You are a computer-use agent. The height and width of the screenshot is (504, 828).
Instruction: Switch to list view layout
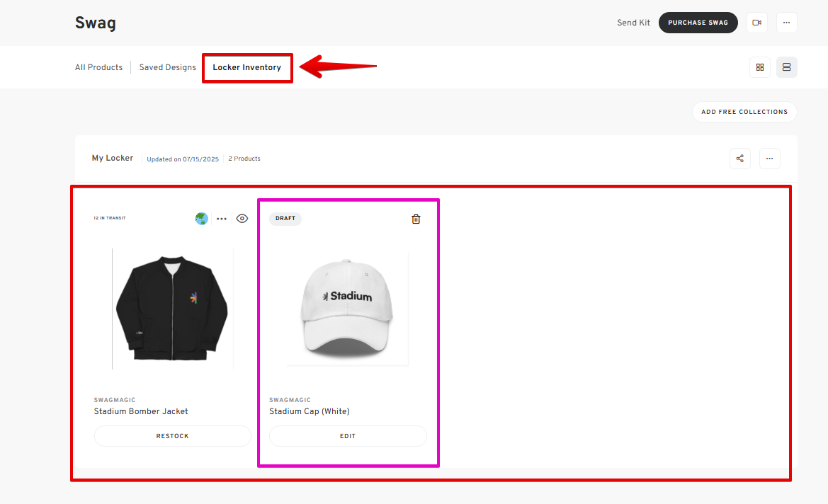pyautogui.click(x=786, y=67)
